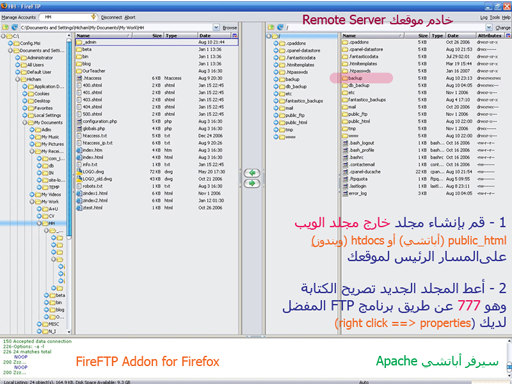Expand .cpaddons node in remote tree
The image size is (512, 384).
click(276, 43)
